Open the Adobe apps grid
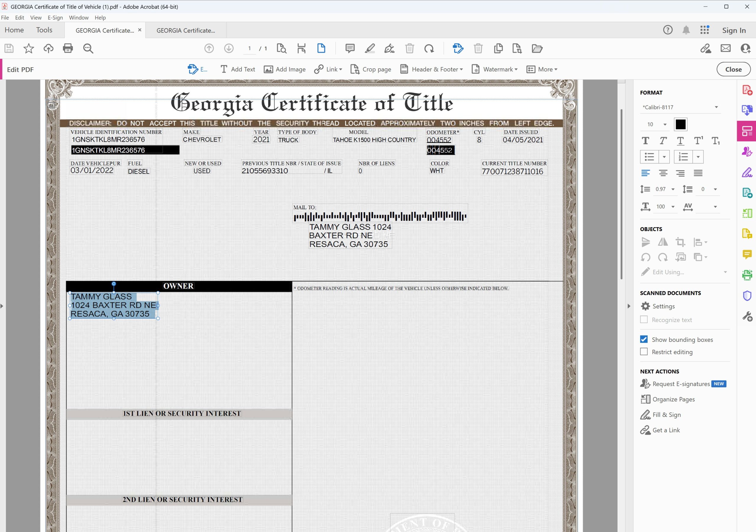Screen dimensions: 756x532 pyautogui.click(x=705, y=30)
